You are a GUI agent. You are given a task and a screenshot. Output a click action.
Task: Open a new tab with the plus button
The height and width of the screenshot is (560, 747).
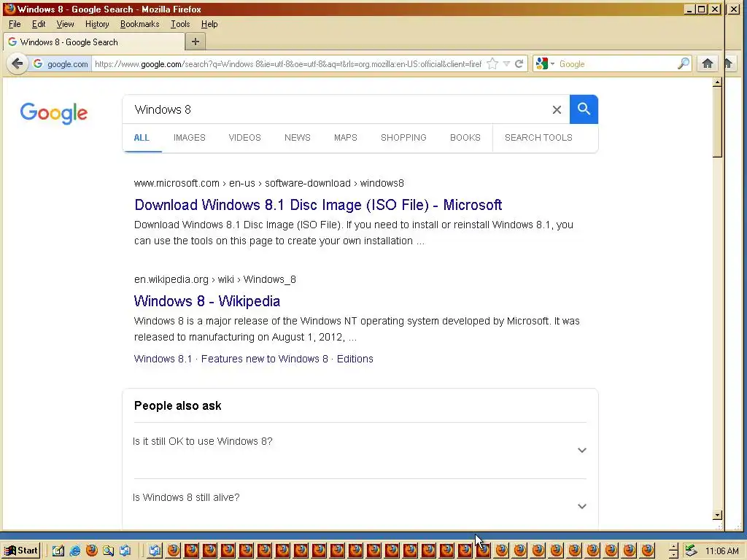coord(196,42)
